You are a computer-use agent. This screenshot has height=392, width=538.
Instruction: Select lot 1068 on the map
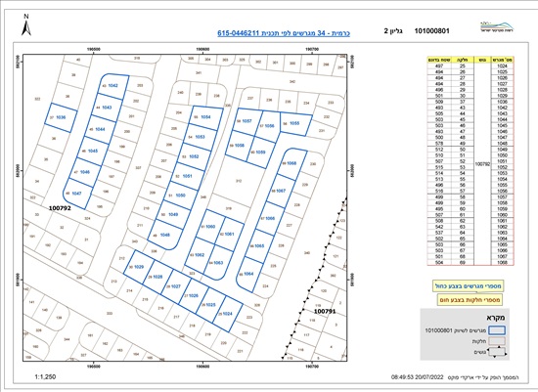point(292,163)
